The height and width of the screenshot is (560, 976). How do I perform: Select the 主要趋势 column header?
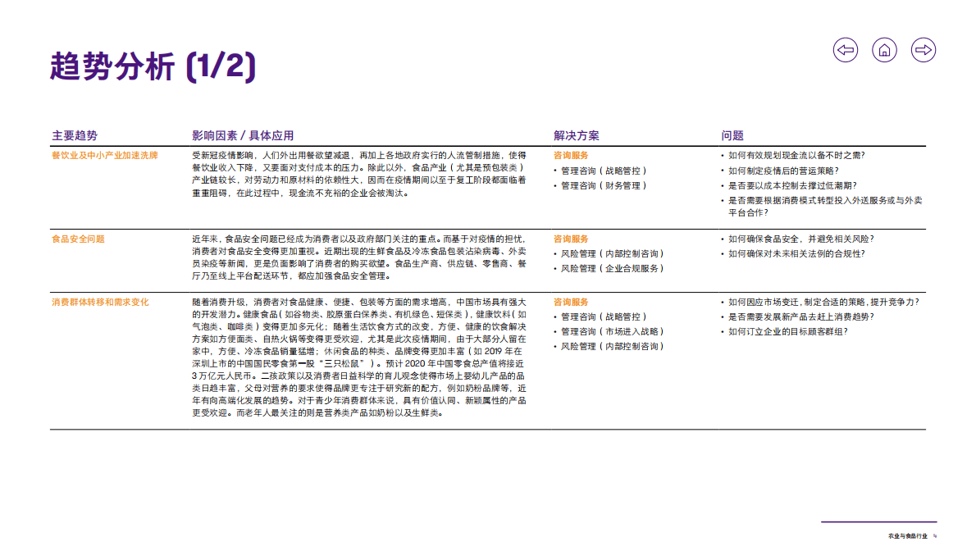point(75,135)
